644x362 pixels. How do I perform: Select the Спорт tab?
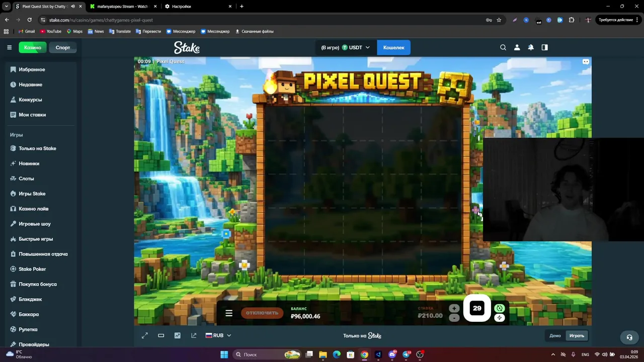[x=63, y=47]
